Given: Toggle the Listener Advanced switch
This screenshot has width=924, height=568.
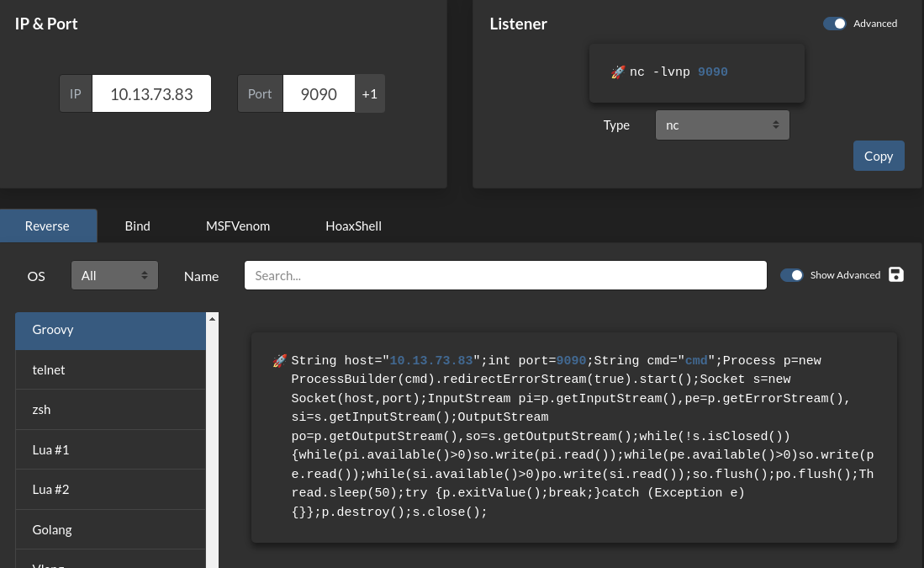Looking at the screenshot, I should [834, 24].
